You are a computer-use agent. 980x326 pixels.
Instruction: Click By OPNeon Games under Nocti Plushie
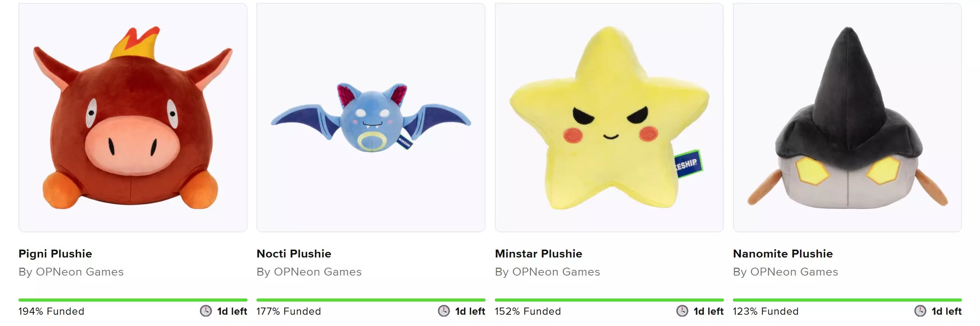pos(309,271)
